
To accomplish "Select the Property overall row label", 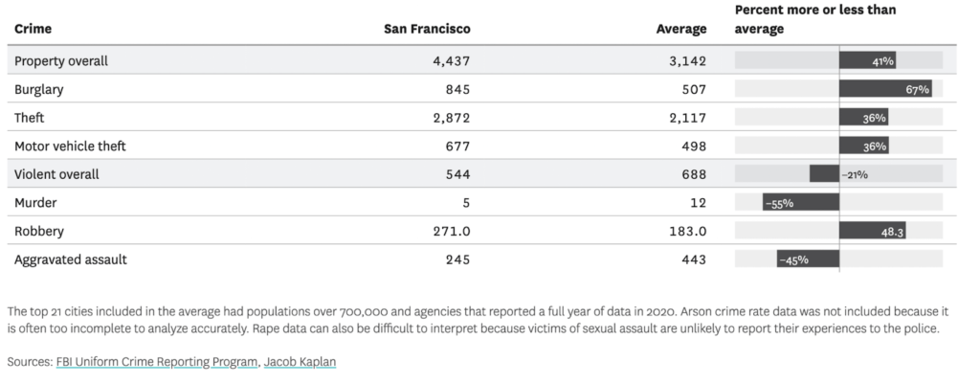I will point(61,60).
